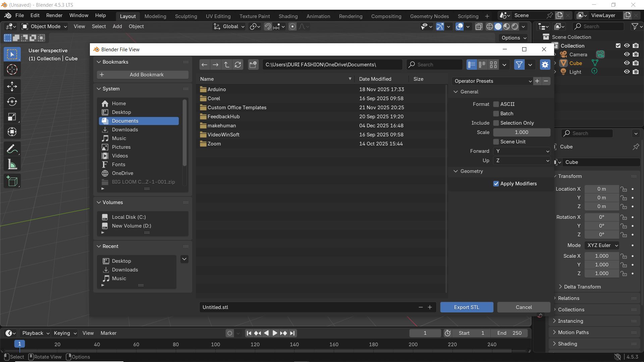Refresh the file list
This screenshot has width=644, height=362.
pos(238,65)
